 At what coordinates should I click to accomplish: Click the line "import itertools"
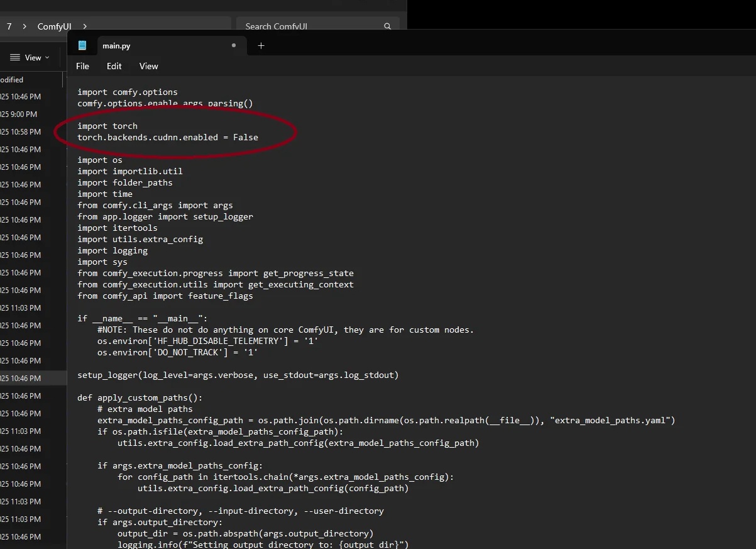[118, 228]
